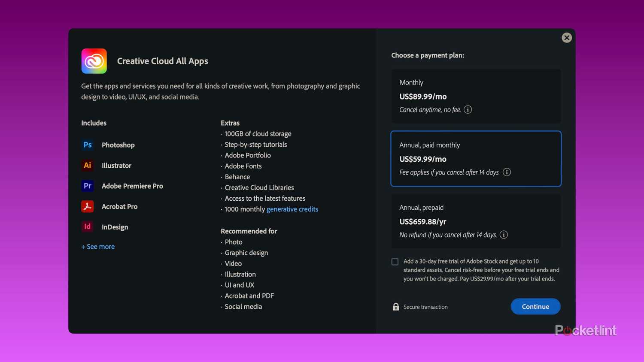Click the Acrobat Pro icon
644x362 pixels.
(87, 206)
